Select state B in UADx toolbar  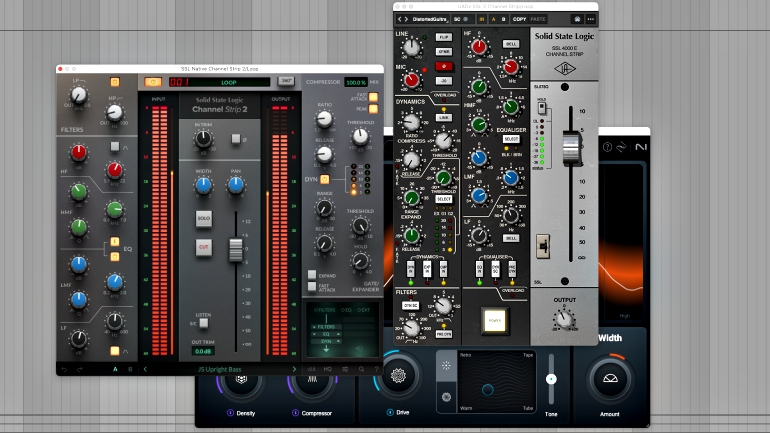(503, 19)
